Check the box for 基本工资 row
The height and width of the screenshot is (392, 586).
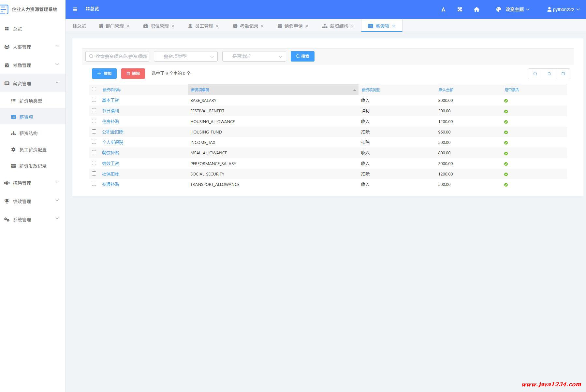point(94,100)
